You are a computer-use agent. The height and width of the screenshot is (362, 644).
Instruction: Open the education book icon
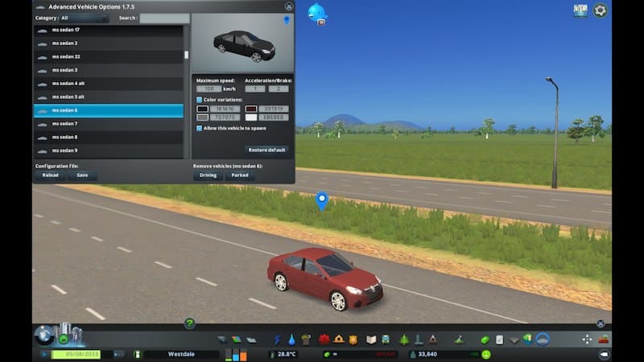pyautogui.click(x=371, y=339)
